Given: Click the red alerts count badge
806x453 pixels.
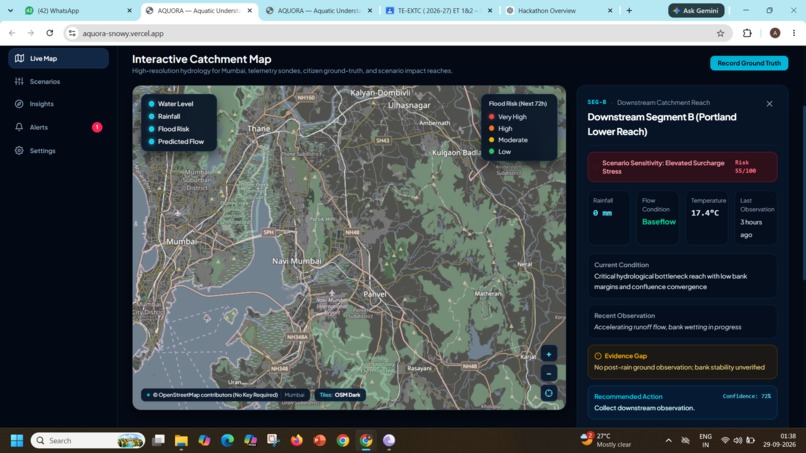Looking at the screenshot, I should 97,127.
